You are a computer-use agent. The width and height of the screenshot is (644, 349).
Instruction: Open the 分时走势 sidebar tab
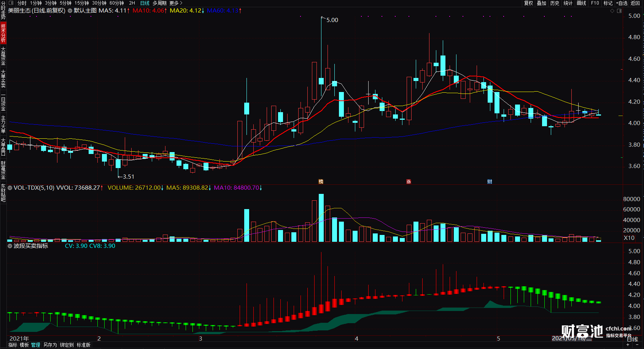pos(3,10)
